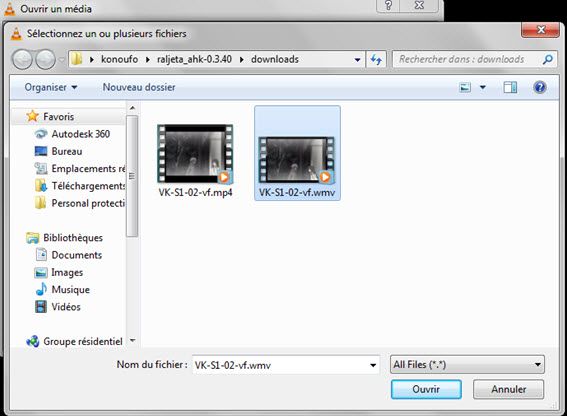The height and width of the screenshot is (416, 567).
Task: Click the Musique note icon
Action: (41, 289)
